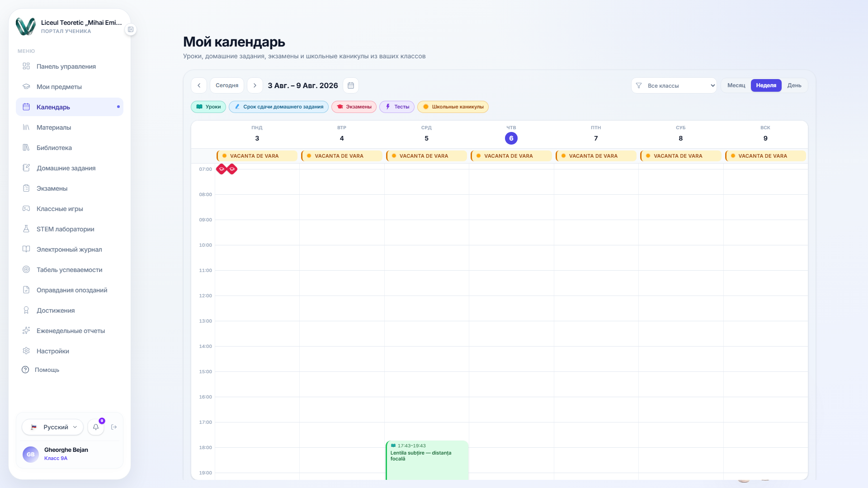Click the Достижения award icon
Image resolution: width=868 pixels, height=488 pixels.
point(26,310)
